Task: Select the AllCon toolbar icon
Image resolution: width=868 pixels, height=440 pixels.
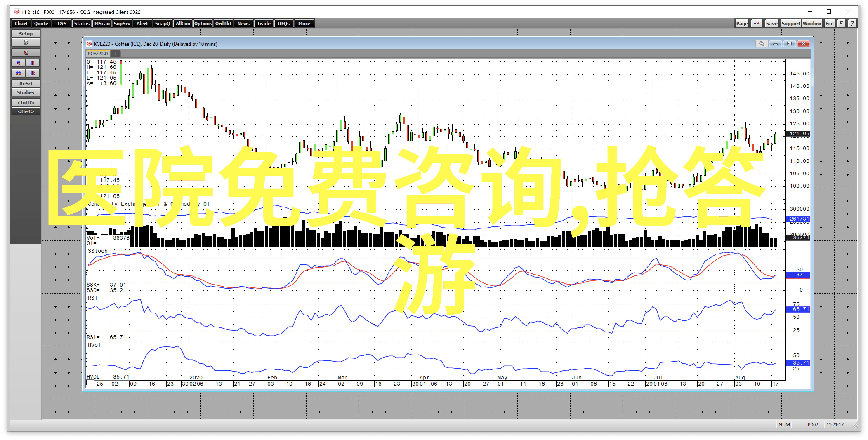Action: pos(181,23)
